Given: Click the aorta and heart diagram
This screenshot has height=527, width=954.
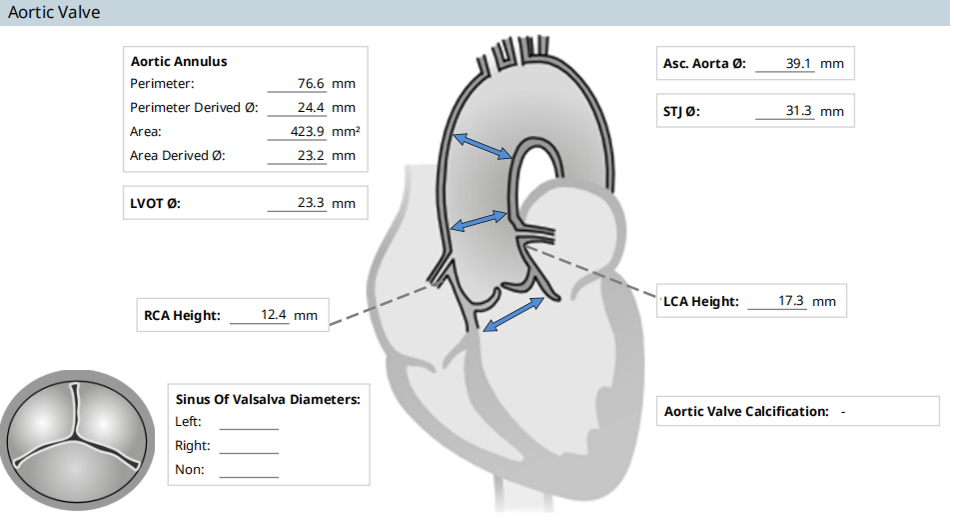Looking at the screenshot, I should [x=506, y=274].
